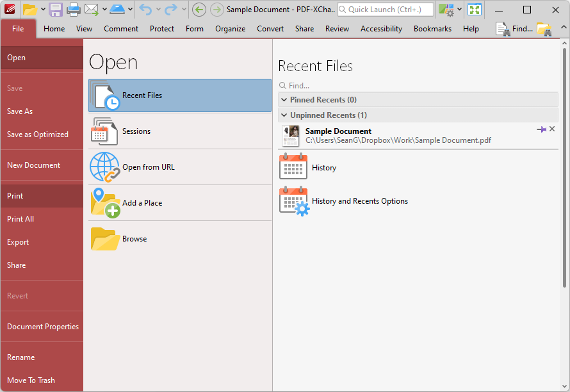Select Export in the sidebar
This screenshot has height=392, width=570.
coord(42,242)
